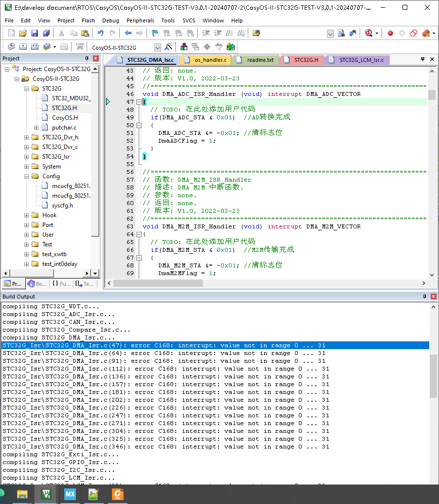This screenshot has width=439, height=504.
Task: Click the Batch Build icon
Action: click(x=47, y=47)
